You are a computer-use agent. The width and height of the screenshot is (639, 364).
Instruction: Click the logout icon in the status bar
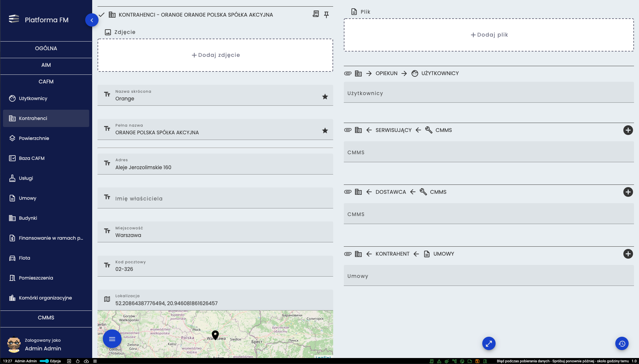[69, 361]
